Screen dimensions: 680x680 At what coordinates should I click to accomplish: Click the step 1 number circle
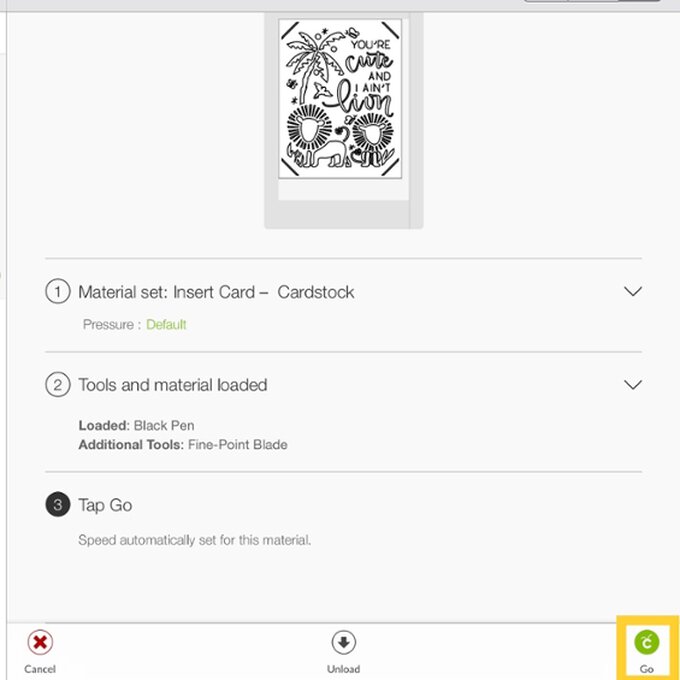tap(58, 292)
